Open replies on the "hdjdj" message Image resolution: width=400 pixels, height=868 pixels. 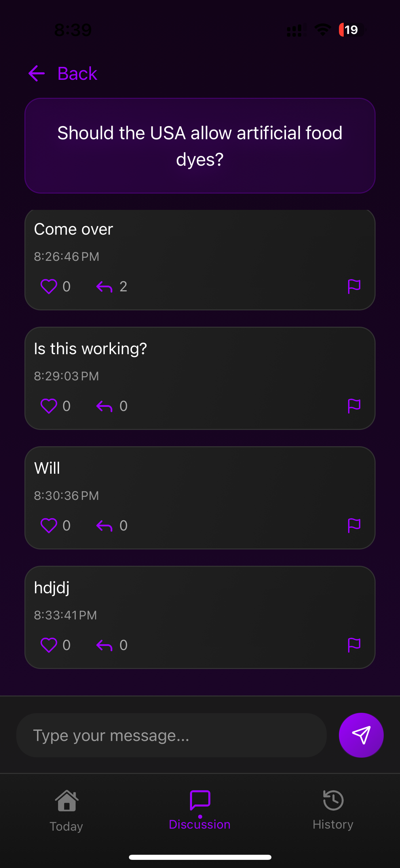click(x=104, y=645)
